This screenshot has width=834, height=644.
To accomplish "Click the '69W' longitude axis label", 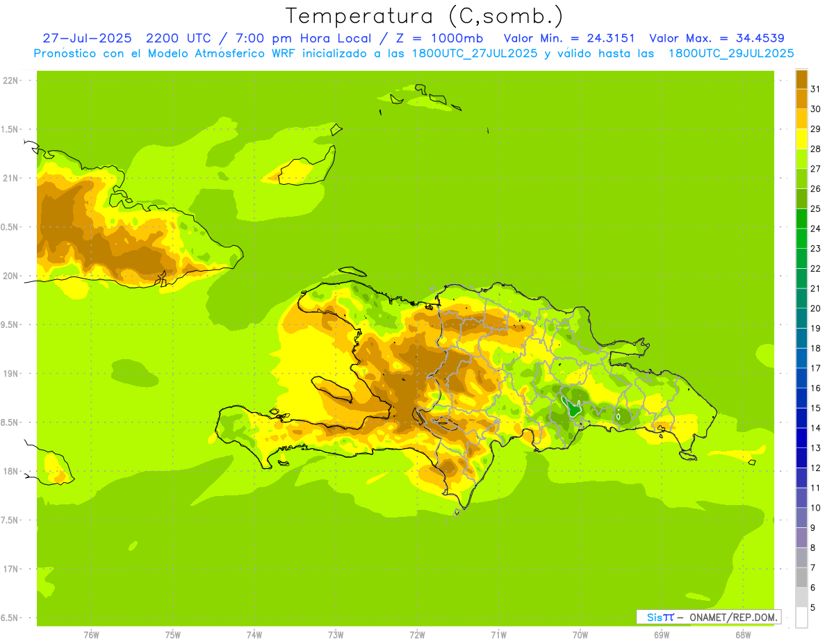I will tap(662, 634).
